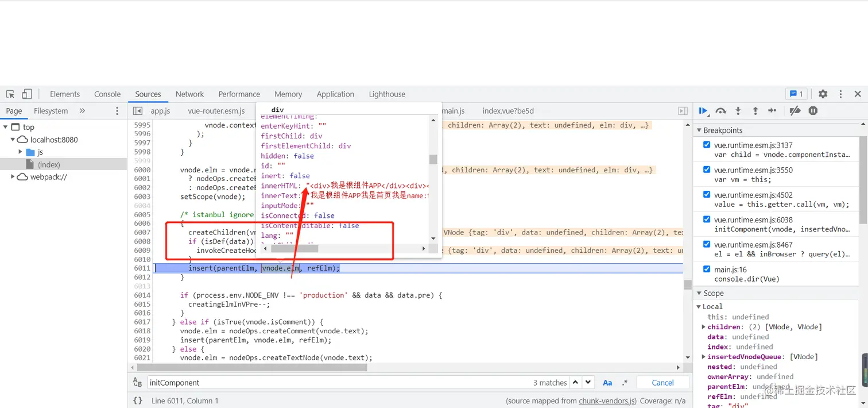Toggle regex search option

[625, 383]
